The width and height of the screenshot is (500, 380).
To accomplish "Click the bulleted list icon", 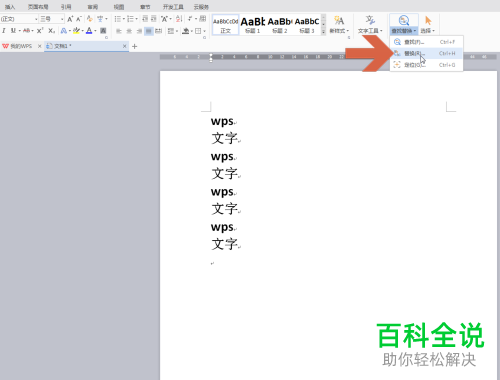I will pos(118,19).
